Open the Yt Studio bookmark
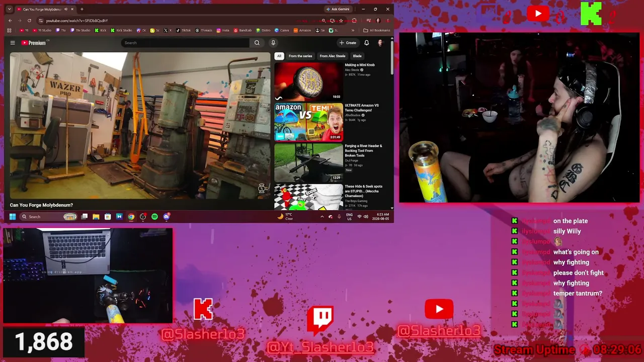 (42, 30)
